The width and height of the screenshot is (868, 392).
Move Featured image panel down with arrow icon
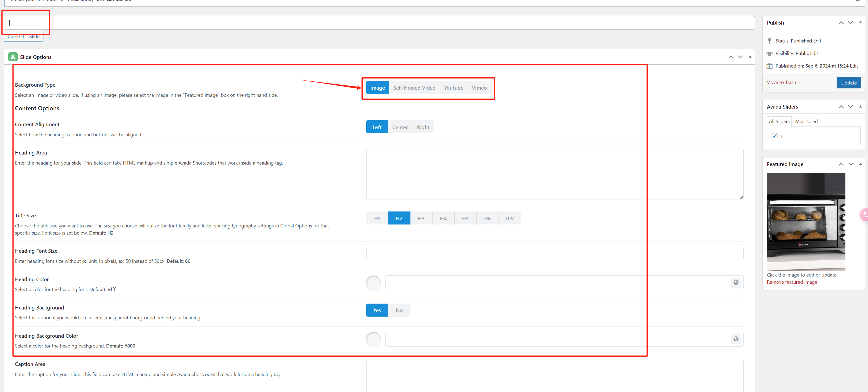click(x=851, y=164)
